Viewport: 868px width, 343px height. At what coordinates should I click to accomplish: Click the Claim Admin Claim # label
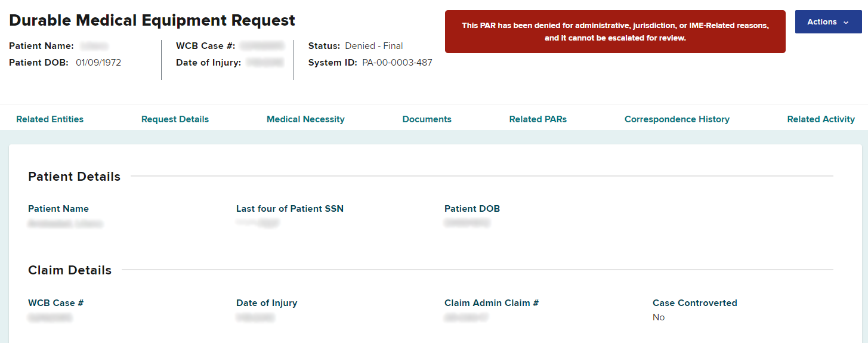click(491, 303)
